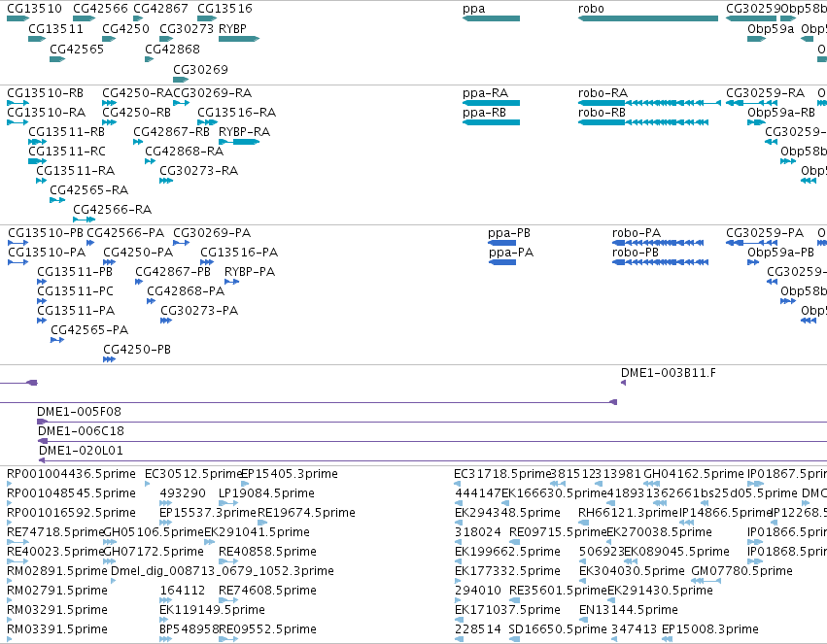Viewport: 827px width, 644px height.
Task: Select the CG13516-RA transcript label
Action: (237, 113)
